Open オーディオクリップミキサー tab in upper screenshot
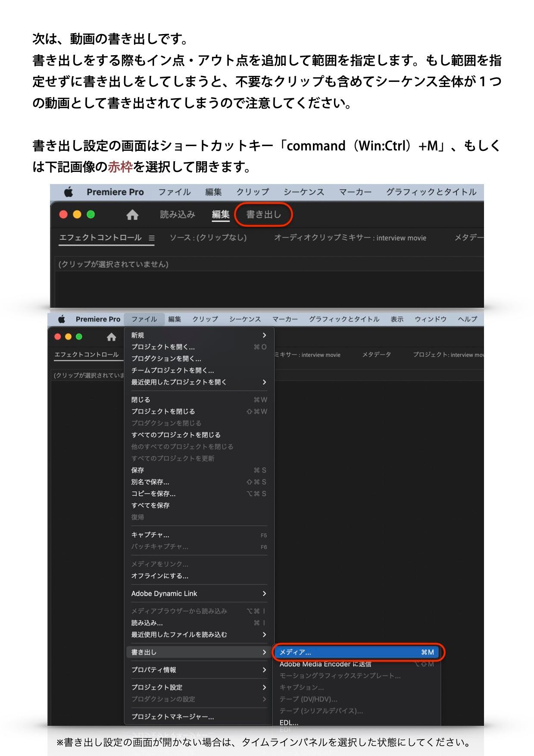The width and height of the screenshot is (534, 756). 350,238
